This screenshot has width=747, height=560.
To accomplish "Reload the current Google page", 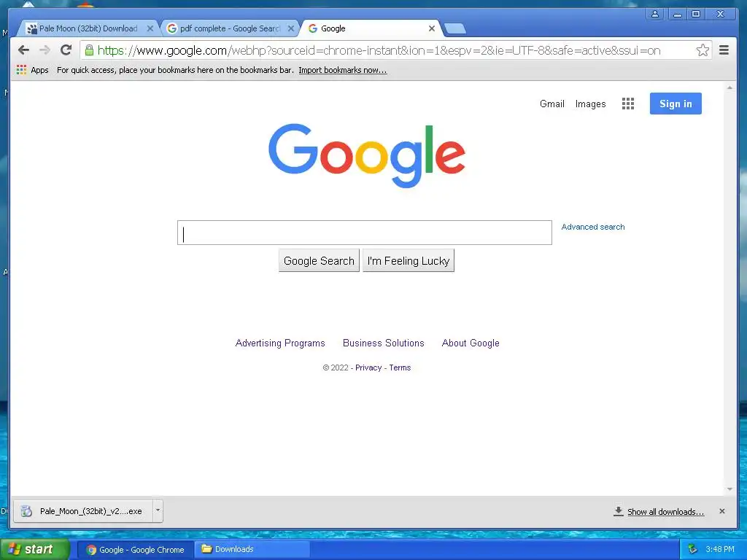I will pos(66,50).
